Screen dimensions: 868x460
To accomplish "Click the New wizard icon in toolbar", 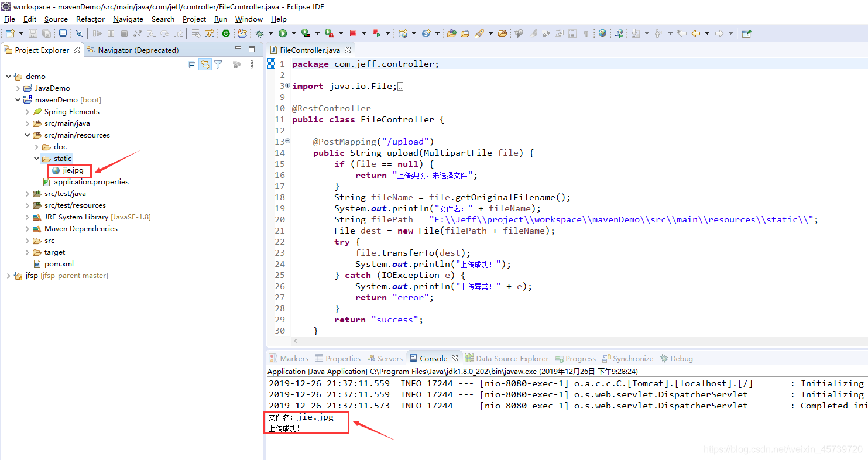I will click(10, 33).
